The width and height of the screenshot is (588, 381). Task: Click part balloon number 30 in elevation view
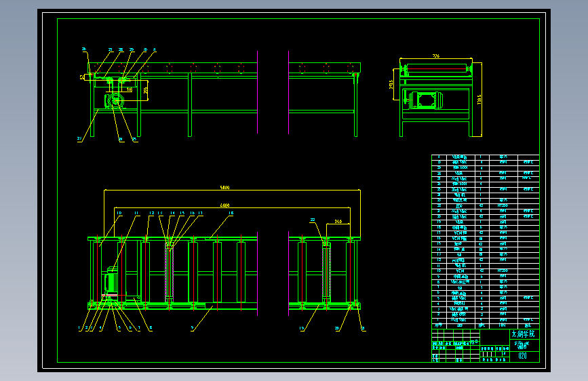[145, 49]
